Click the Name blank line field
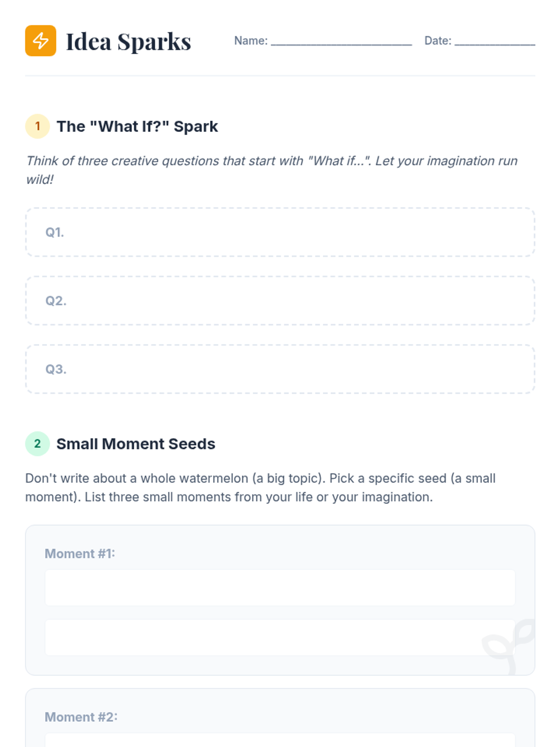The width and height of the screenshot is (560, 747). coord(341,41)
